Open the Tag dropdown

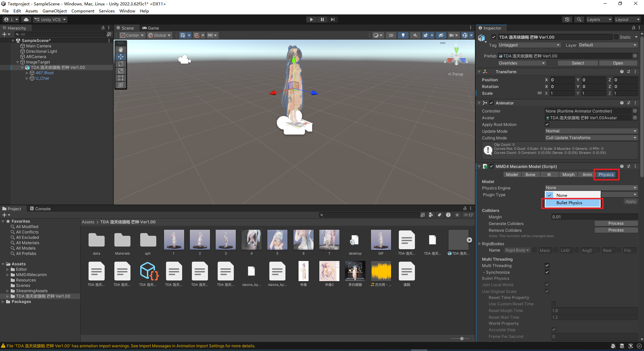click(x=529, y=45)
